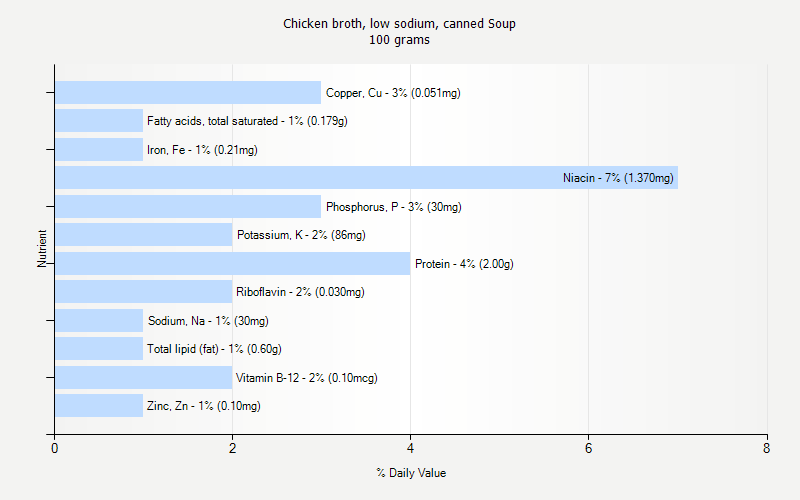The height and width of the screenshot is (500, 800).
Task: Click the x-axis tick label 4
Action: click(x=410, y=449)
